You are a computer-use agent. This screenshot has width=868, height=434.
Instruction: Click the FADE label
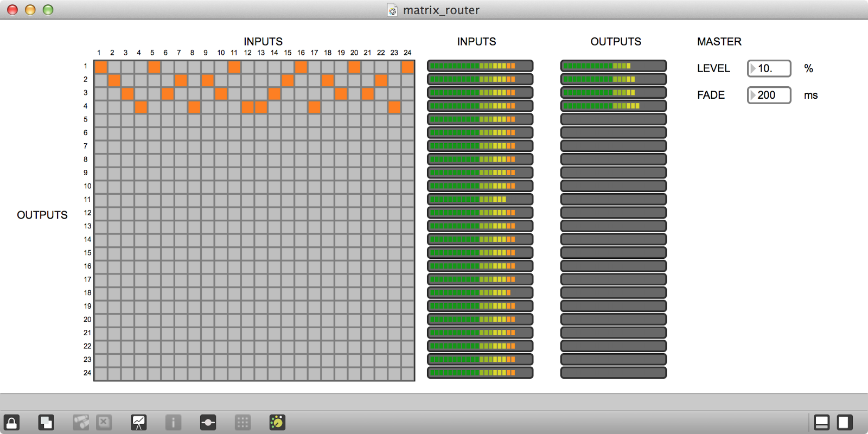click(711, 95)
